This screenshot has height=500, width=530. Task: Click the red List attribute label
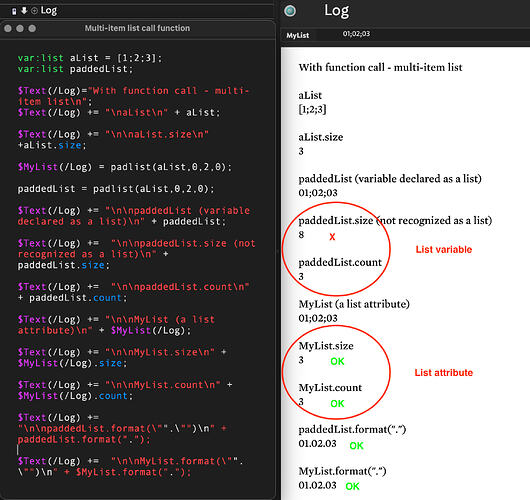[x=443, y=373]
